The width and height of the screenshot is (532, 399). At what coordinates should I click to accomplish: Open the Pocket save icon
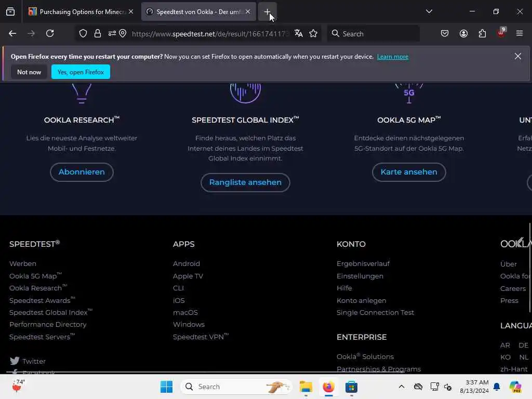(x=445, y=33)
